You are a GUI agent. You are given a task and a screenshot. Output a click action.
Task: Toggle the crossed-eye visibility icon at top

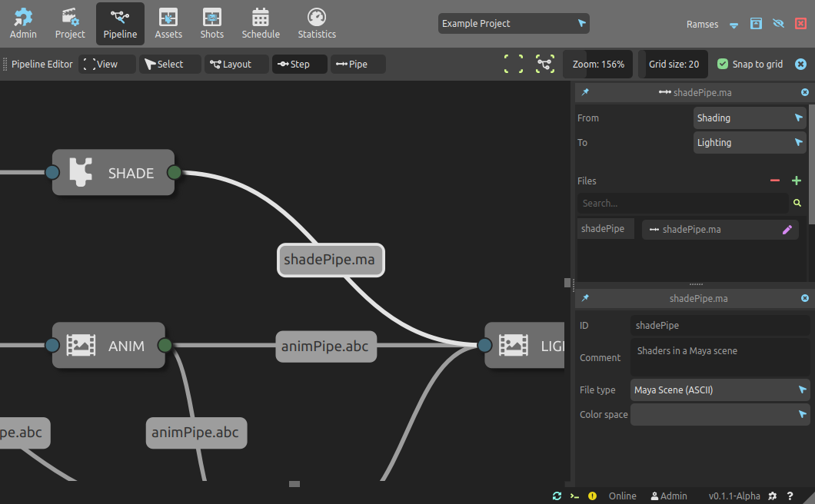click(778, 24)
